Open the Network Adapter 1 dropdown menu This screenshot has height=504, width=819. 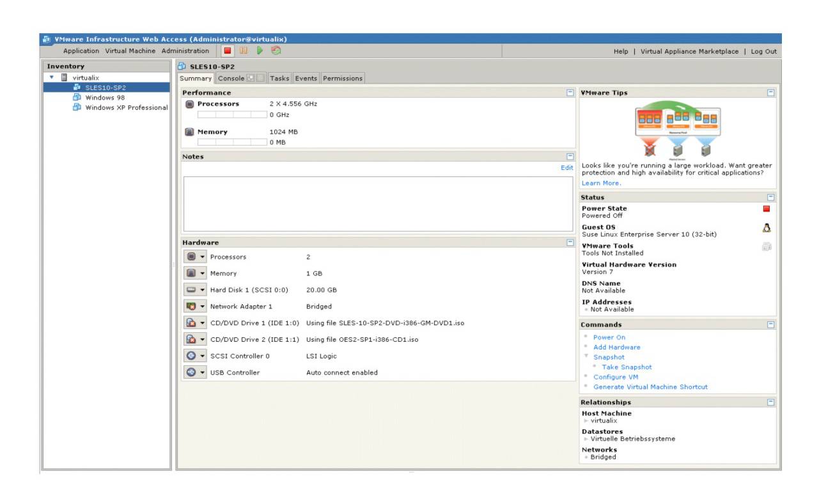coord(203,307)
